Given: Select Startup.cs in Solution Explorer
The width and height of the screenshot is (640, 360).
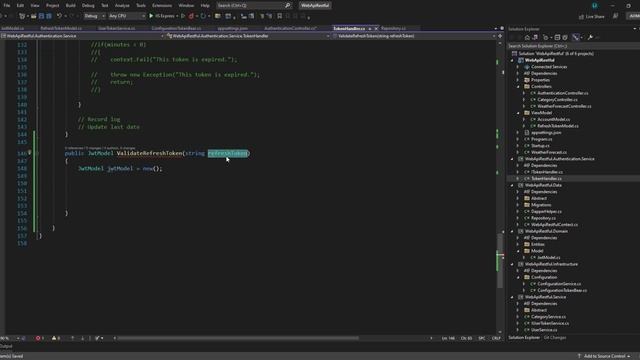Looking at the screenshot, I should [x=540, y=146].
